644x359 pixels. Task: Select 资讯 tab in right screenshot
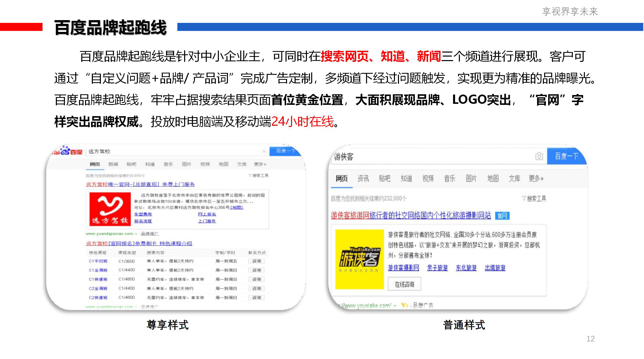(363, 178)
